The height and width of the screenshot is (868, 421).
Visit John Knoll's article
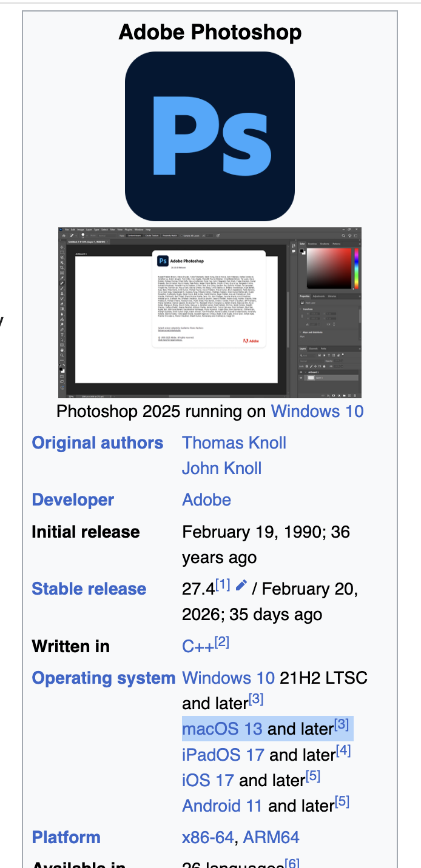(x=222, y=468)
